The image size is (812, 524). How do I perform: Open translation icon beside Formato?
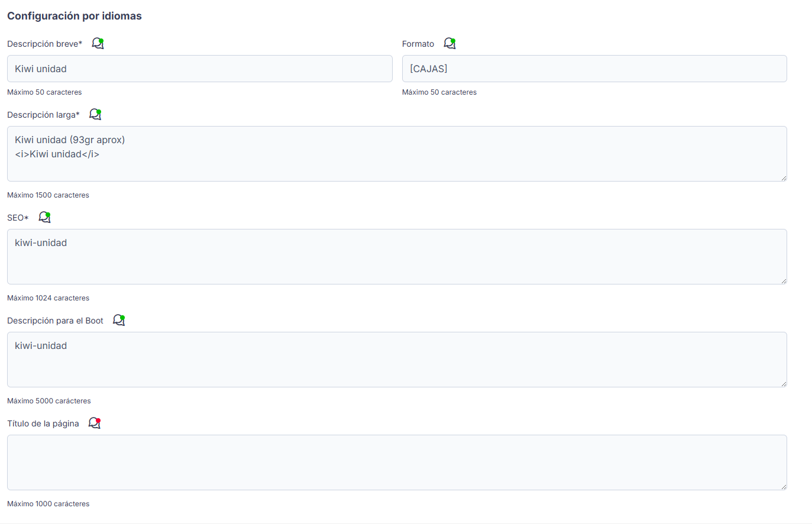(x=449, y=43)
